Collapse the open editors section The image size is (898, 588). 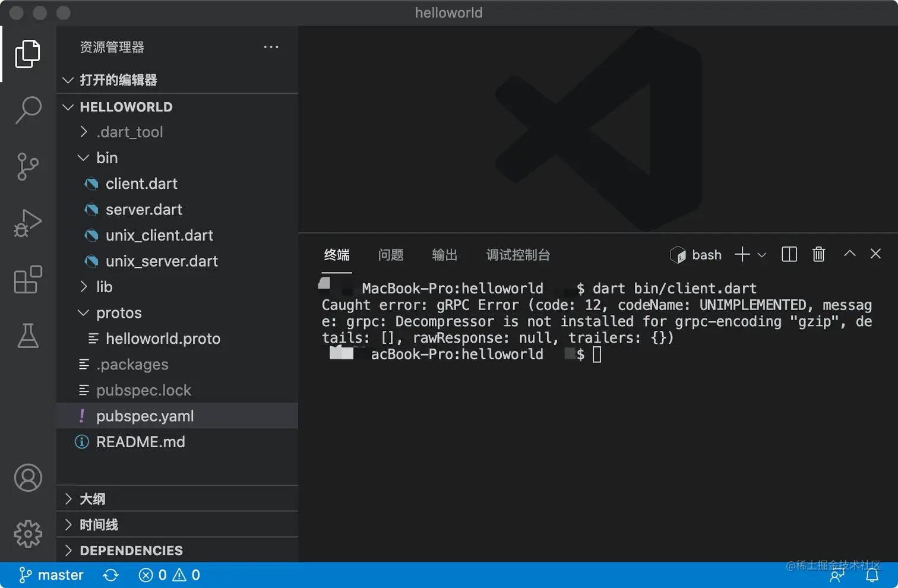point(177,80)
